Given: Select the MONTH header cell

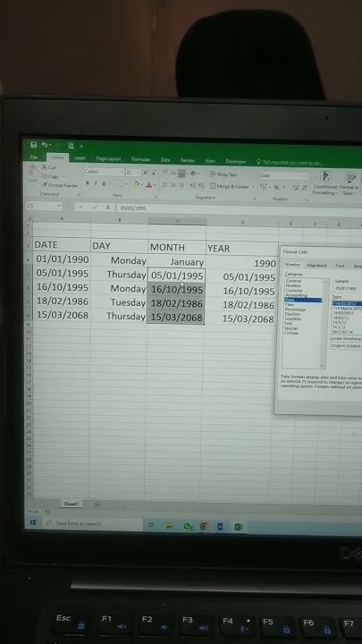Looking at the screenshot, I should tap(177, 247).
